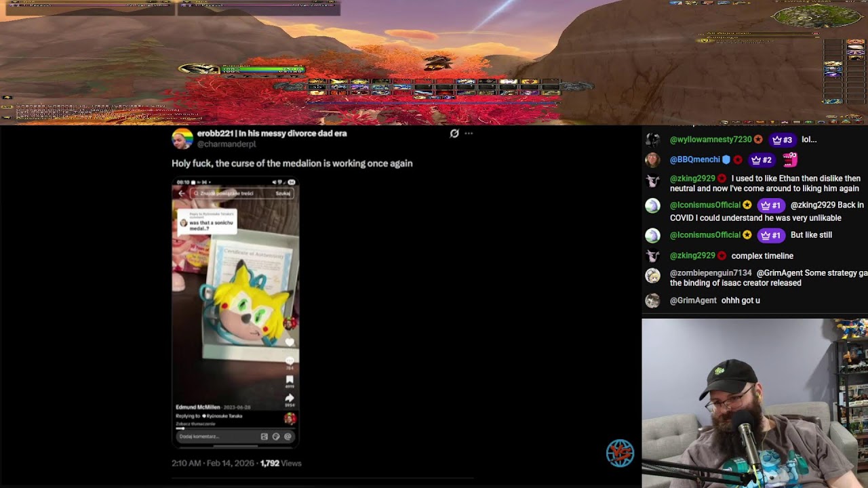Click the tweet text about the medalion curse
868x488 pixels.
(292, 163)
